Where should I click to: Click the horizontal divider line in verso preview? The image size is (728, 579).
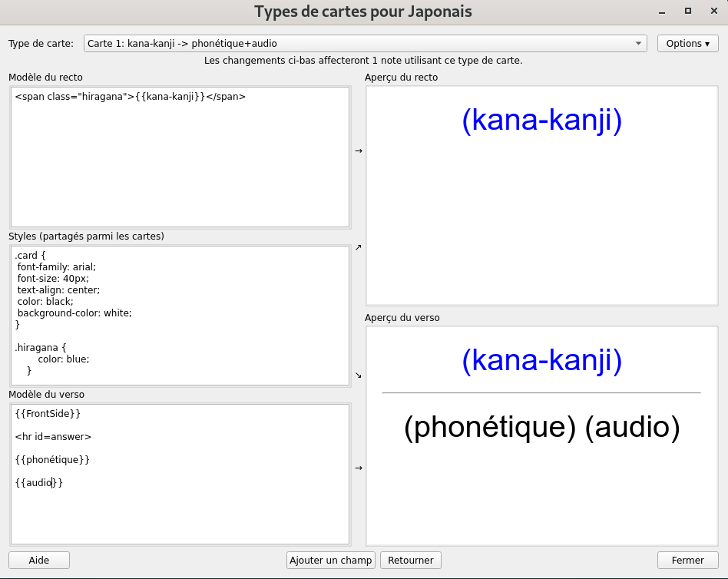coord(541,393)
